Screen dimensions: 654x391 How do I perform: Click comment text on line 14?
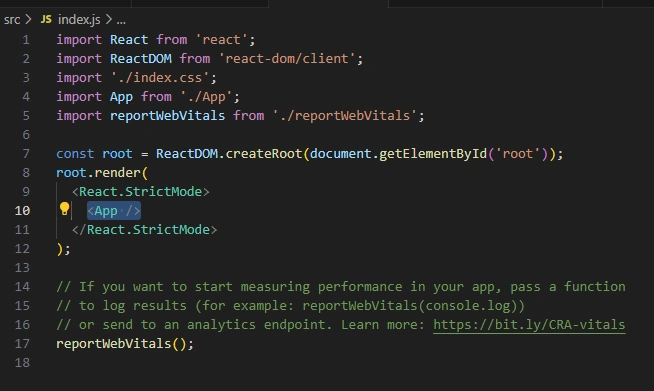point(341,287)
